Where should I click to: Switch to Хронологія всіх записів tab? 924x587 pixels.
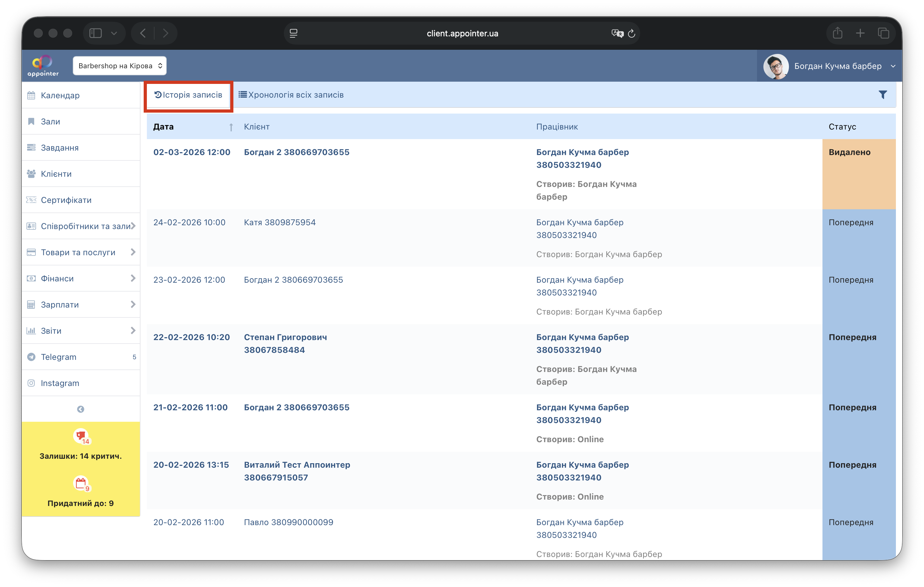[x=291, y=95]
